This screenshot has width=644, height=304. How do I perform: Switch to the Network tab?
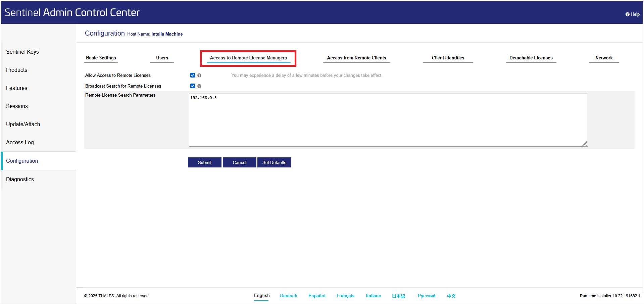(x=604, y=58)
